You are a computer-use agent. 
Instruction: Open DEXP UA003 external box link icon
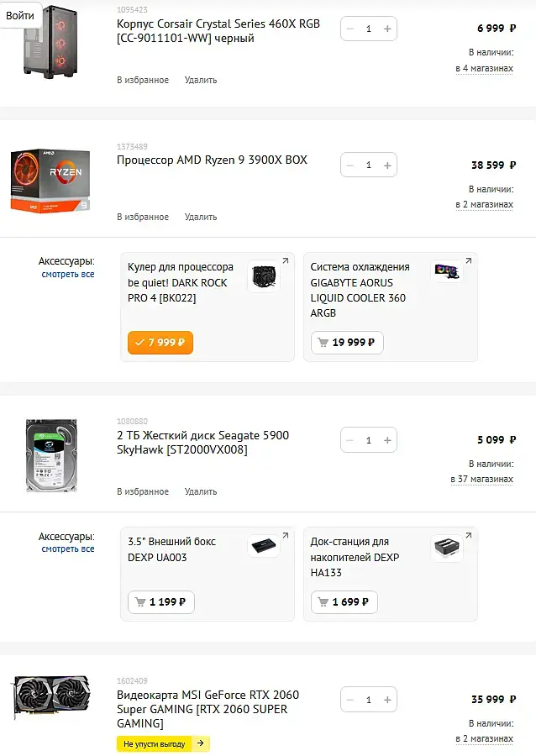click(285, 536)
